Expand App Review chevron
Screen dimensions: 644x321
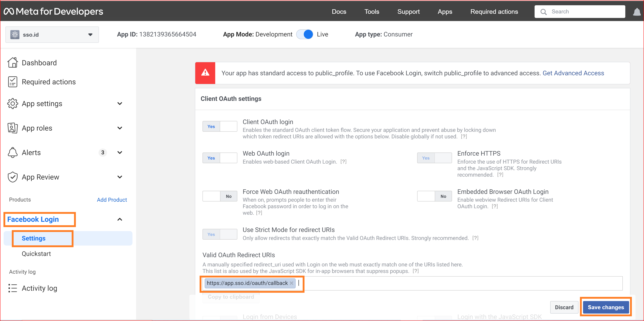click(x=120, y=177)
